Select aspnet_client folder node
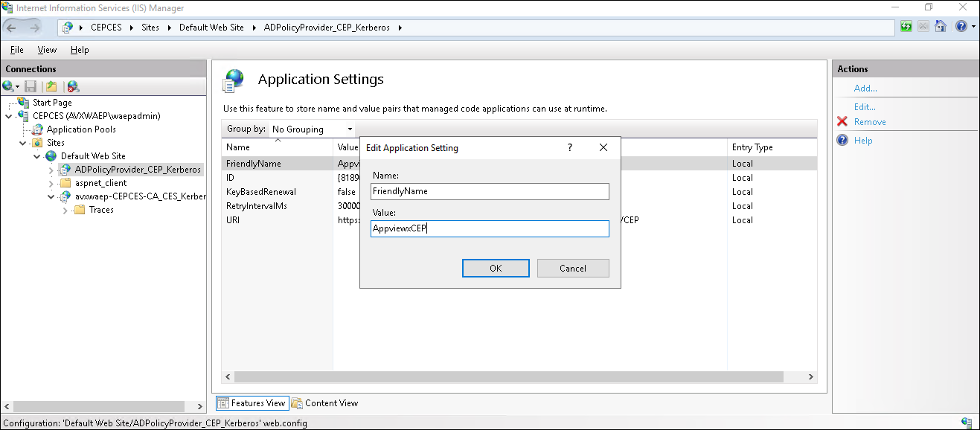980x430 pixels. point(100,183)
